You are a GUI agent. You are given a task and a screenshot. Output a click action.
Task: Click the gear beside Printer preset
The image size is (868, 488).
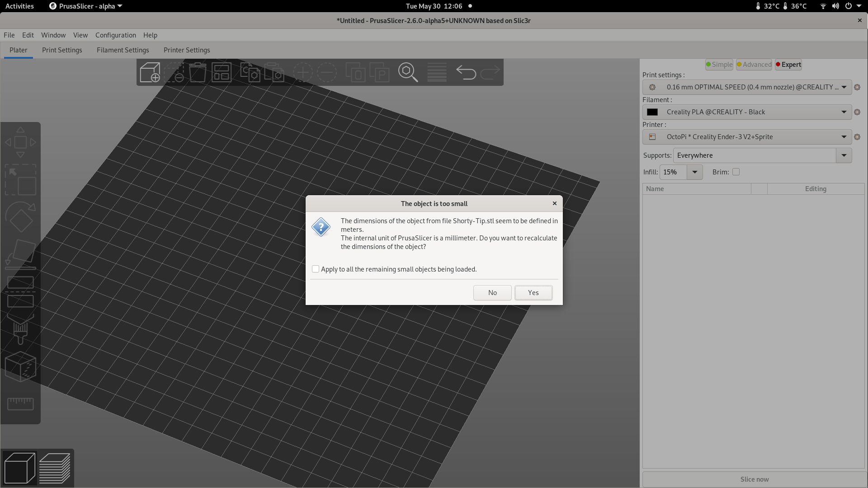(x=857, y=137)
